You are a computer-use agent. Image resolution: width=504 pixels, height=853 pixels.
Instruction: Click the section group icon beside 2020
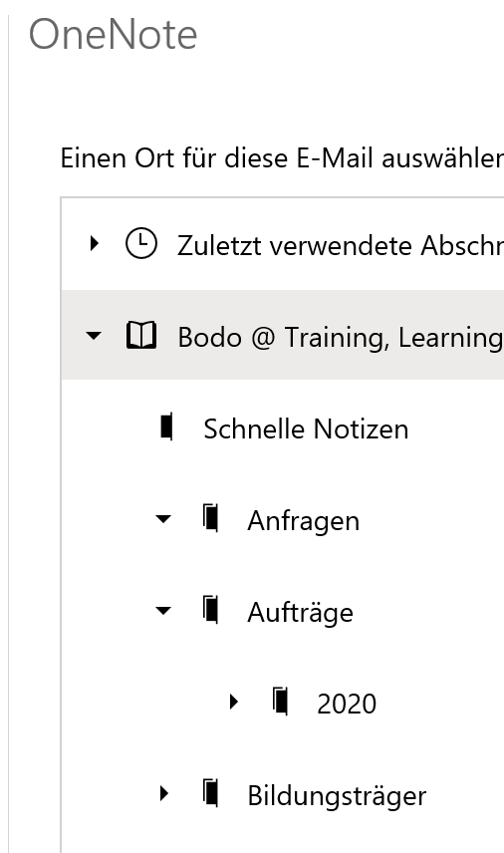(281, 701)
